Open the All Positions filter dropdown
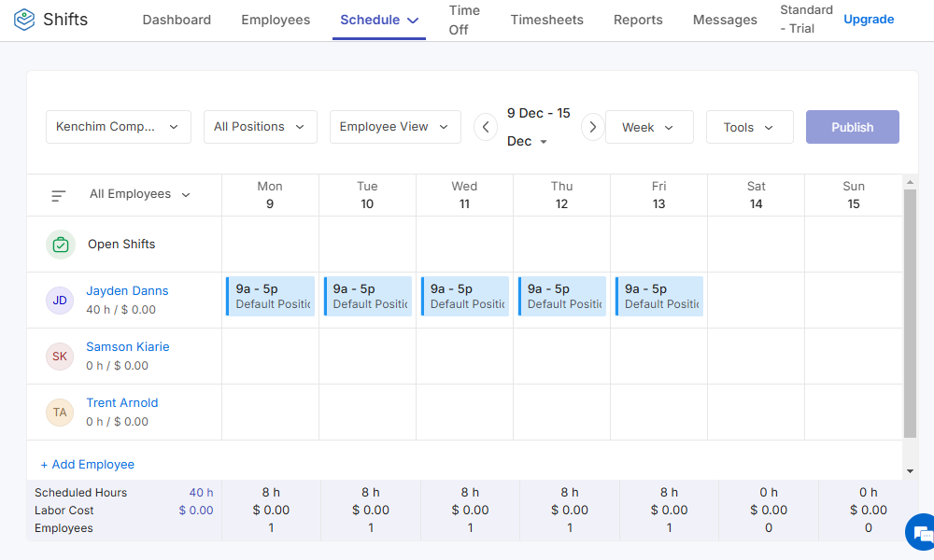This screenshot has height=560, width=934. point(260,127)
